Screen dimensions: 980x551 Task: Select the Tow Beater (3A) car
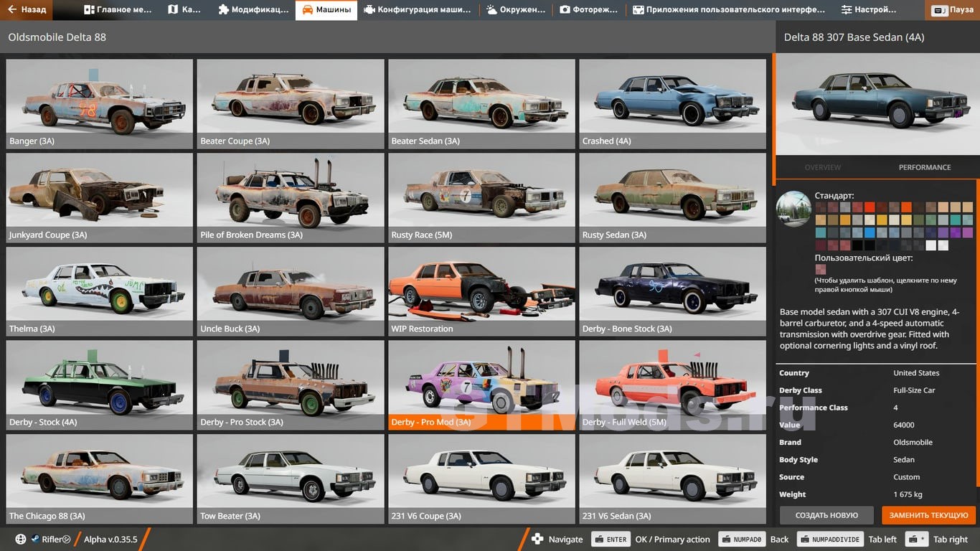coord(291,479)
